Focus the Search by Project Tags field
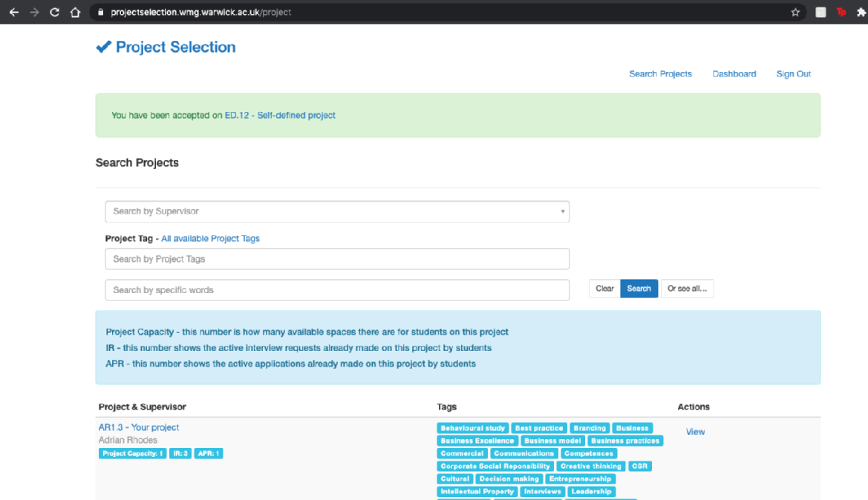Viewport: 868px width, 500px height. pyautogui.click(x=337, y=259)
